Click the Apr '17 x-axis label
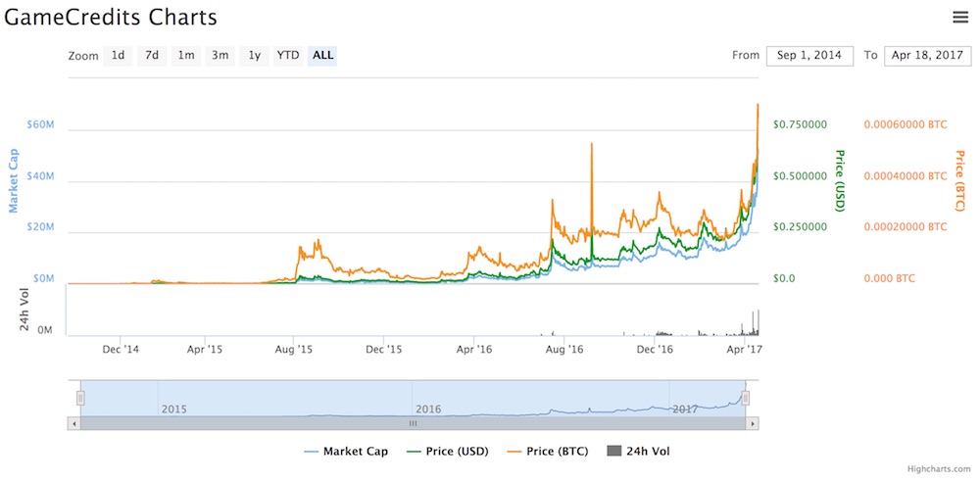The image size is (980, 482). coord(745,350)
